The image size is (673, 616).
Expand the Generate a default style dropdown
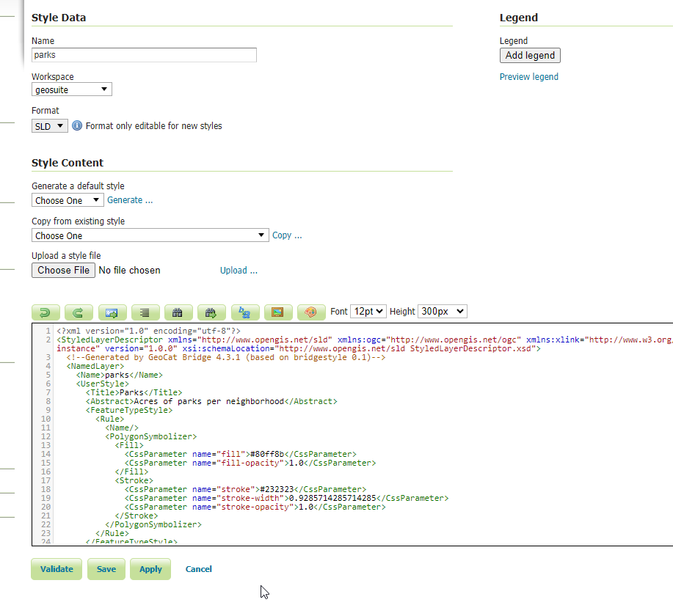pyautogui.click(x=68, y=200)
